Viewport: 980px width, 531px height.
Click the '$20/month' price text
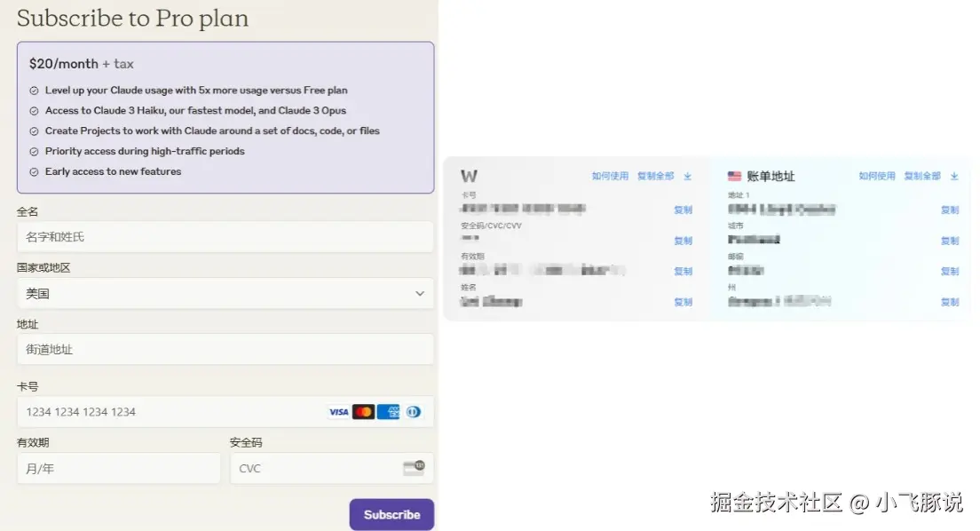(x=64, y=64)
